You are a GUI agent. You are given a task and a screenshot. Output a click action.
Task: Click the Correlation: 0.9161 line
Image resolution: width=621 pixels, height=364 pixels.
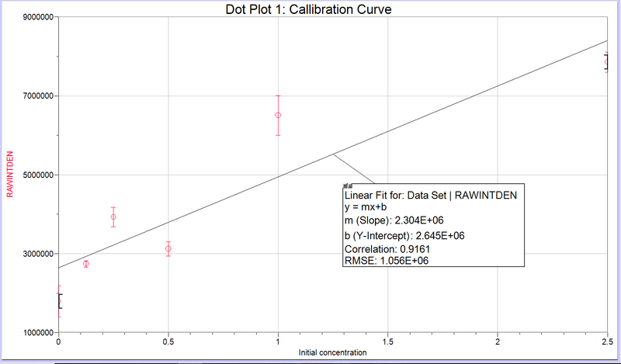(x=387, y=248)
